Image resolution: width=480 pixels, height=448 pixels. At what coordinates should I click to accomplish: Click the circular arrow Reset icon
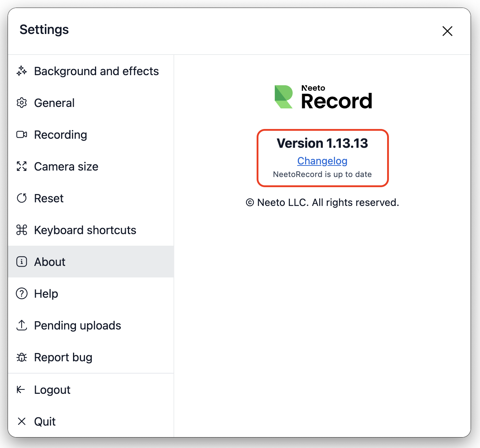[x=22, y=198]
